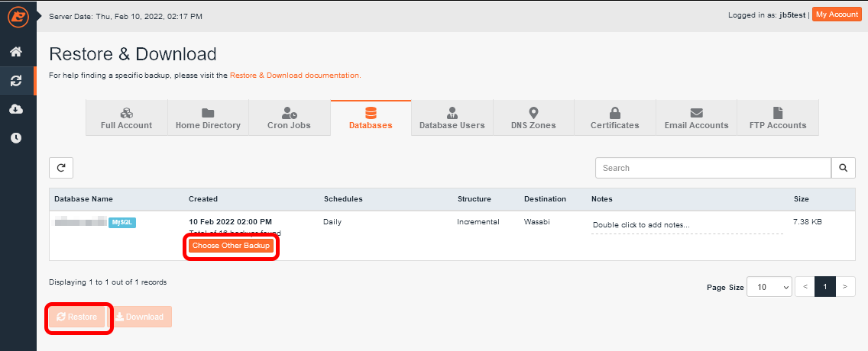Go to next page arrow
Image resolution: width=868 pixels, height=351 pixels.
click(x=845, y=287)
